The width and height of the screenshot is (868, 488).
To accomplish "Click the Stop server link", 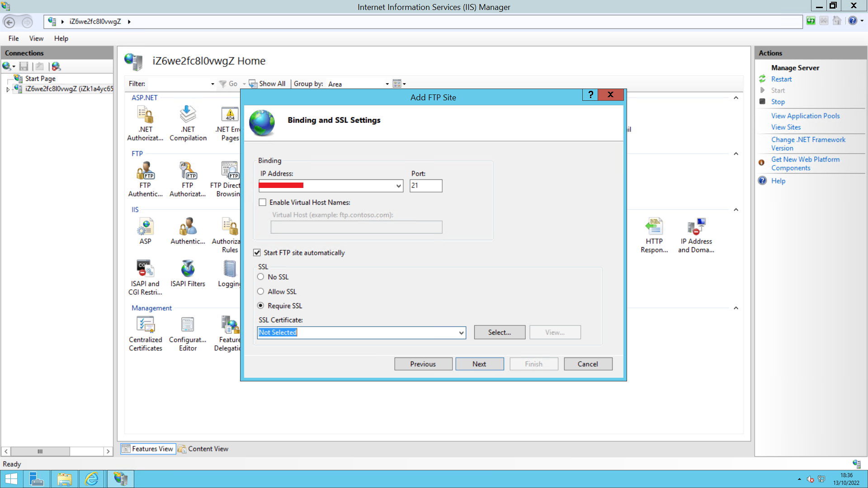I will click(778, 102).
